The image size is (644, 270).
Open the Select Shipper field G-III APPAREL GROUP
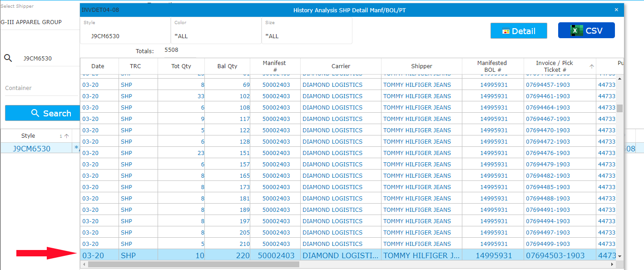coord(40,22)
